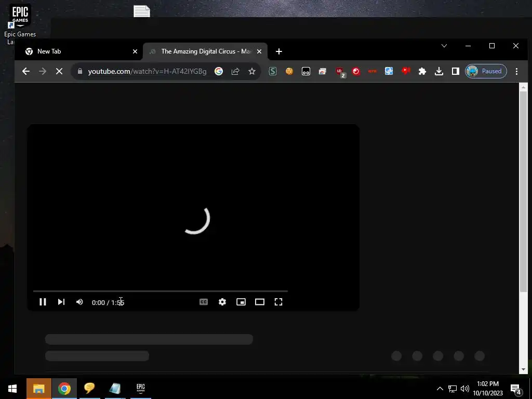Open the network status tray icon
The image size is (532, 399).
coord(453,389)
